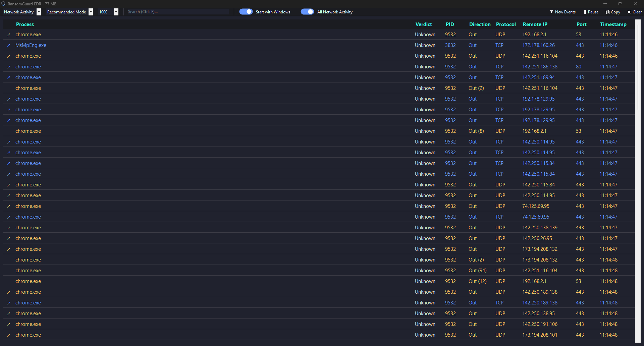Screen dimensions: 644x346
Task: Click arrow icon on 142.250.26.95 row
Action: point(9,238)
